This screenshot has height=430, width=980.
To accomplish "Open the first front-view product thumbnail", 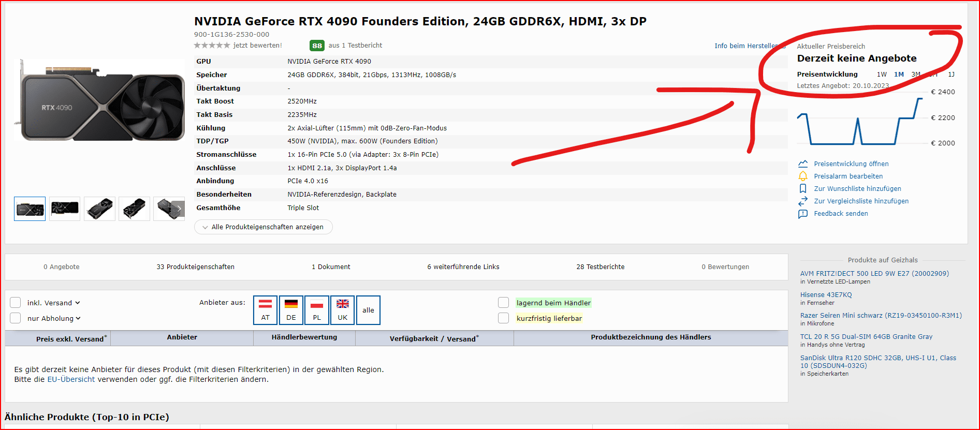I will point(30,209).
